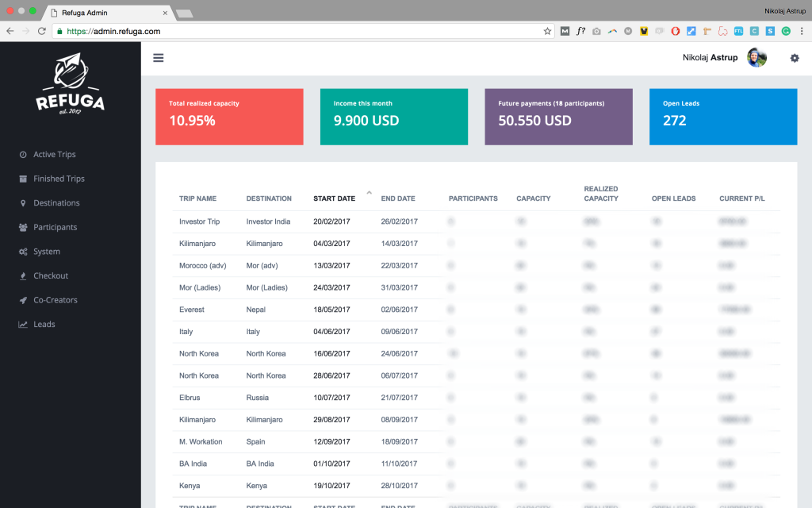
Task: Reload the page in browser
Action: [42, 31]
